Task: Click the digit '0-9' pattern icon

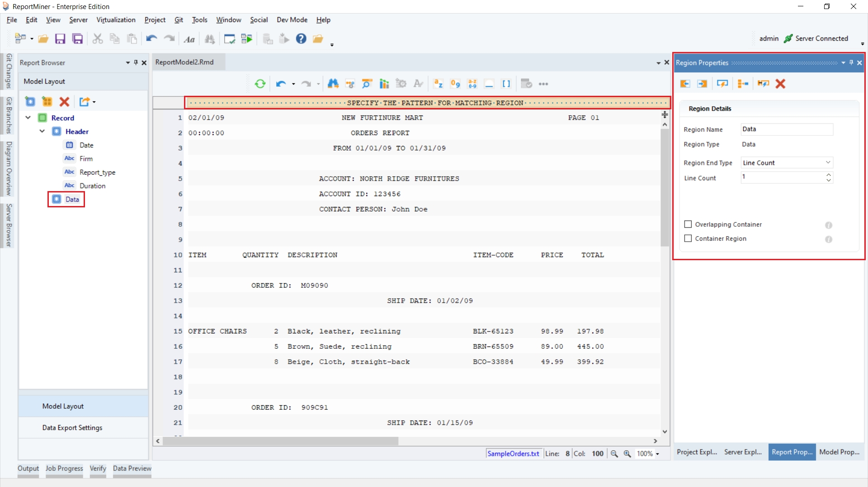Action: 455,84
